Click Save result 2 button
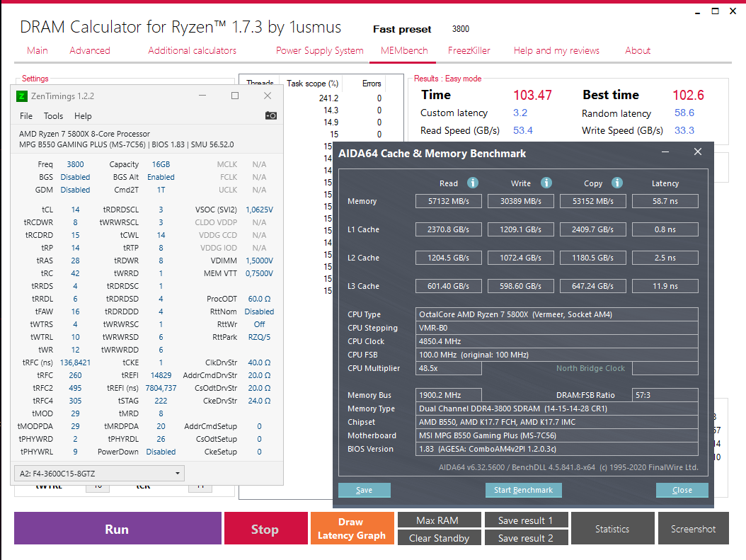Screen dimensions: 746x560 click(x=526, y=537)
